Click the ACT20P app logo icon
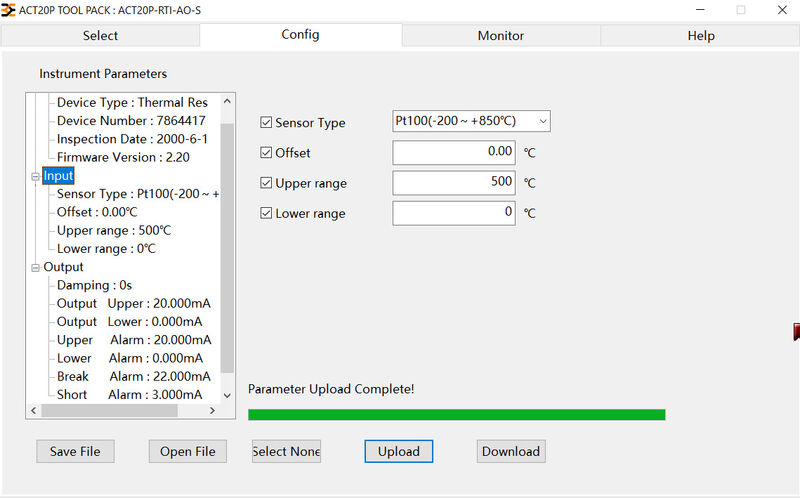The image size is (800, 498). coord(9,9)
